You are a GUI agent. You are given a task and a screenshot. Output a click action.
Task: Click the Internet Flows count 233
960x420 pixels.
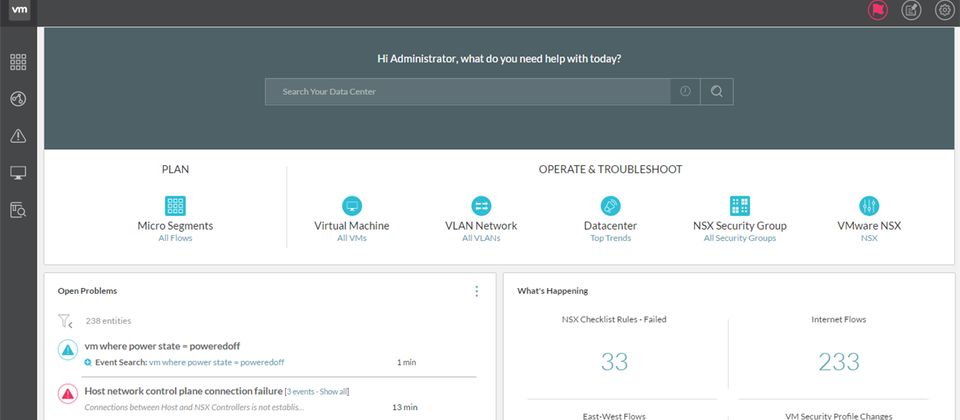click(838, 362)
